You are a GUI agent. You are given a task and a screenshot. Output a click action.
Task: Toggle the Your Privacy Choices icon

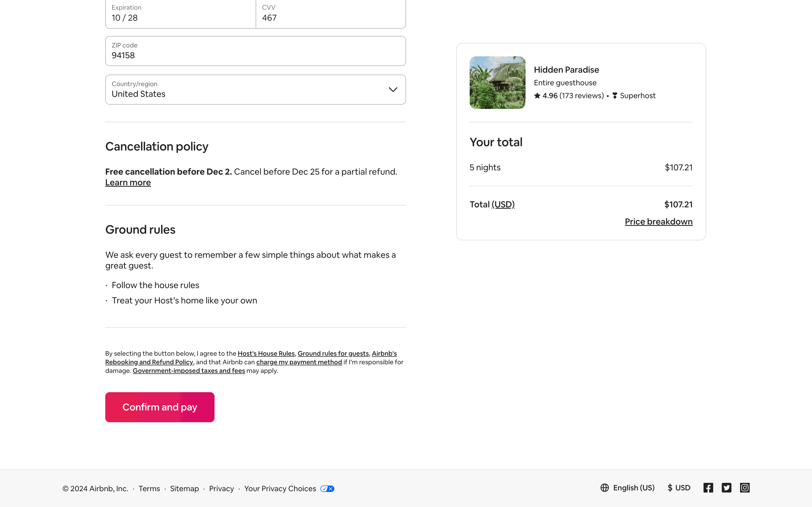coord(327,488)
